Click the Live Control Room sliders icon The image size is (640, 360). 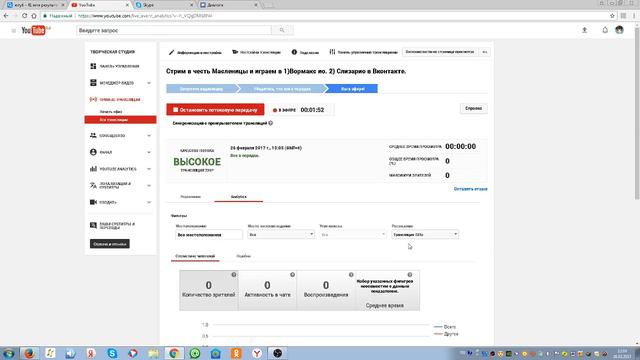pyautogui.click(x=332, y=52)
